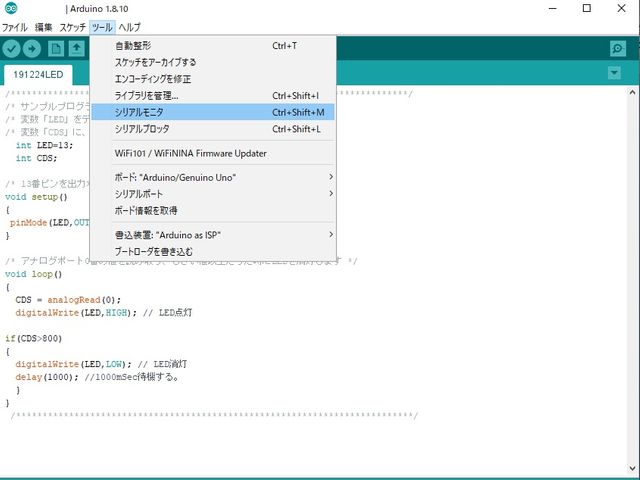Open the ヘルプ menu

click(129, 27)
